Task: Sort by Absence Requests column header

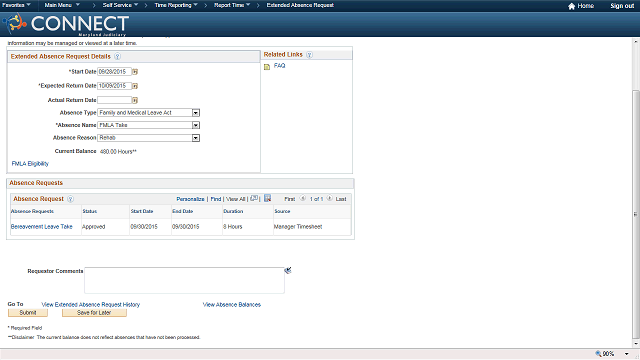Action: (x=32, y=211)
